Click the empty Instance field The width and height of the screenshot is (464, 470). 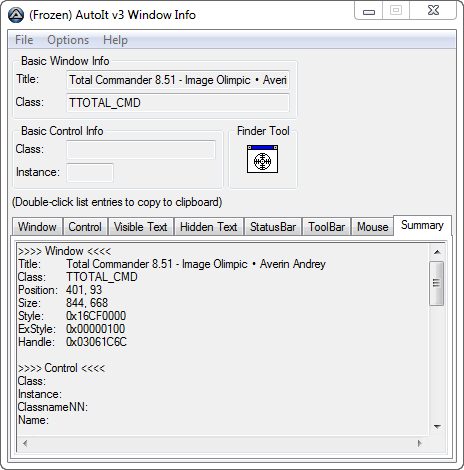(x=90, y=173)
